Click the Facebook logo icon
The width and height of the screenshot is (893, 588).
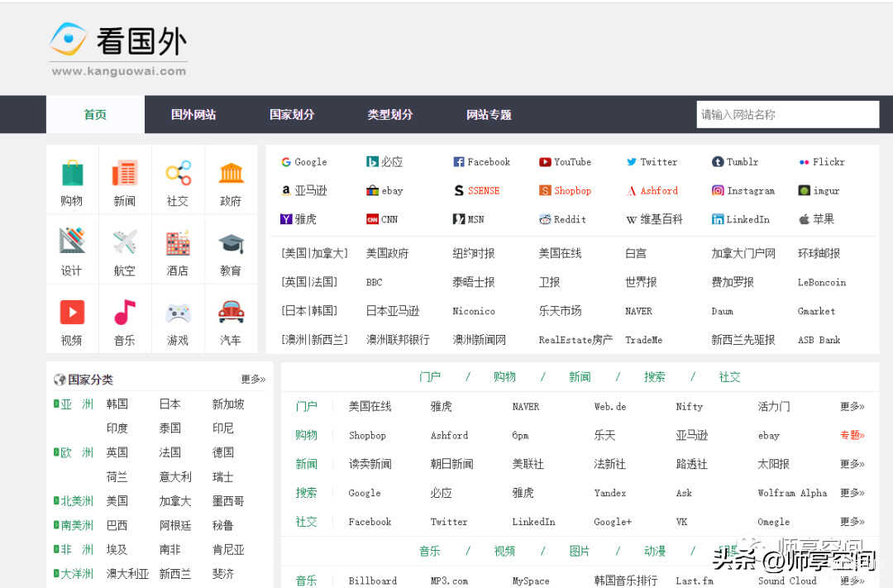pos(458,162)
